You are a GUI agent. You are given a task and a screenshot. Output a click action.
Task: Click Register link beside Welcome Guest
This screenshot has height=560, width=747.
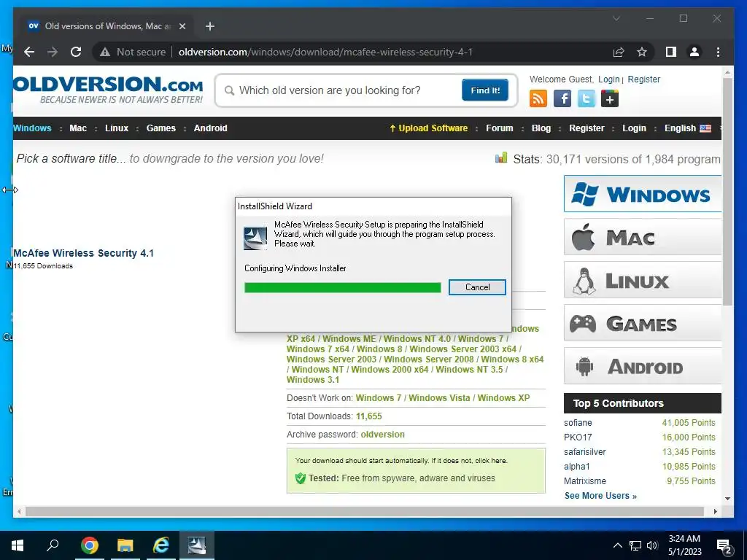tap(643, 79)
